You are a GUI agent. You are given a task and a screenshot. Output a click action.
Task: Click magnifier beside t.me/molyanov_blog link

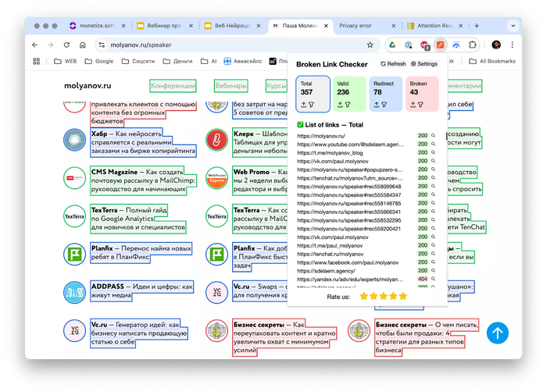click(433, 152)
